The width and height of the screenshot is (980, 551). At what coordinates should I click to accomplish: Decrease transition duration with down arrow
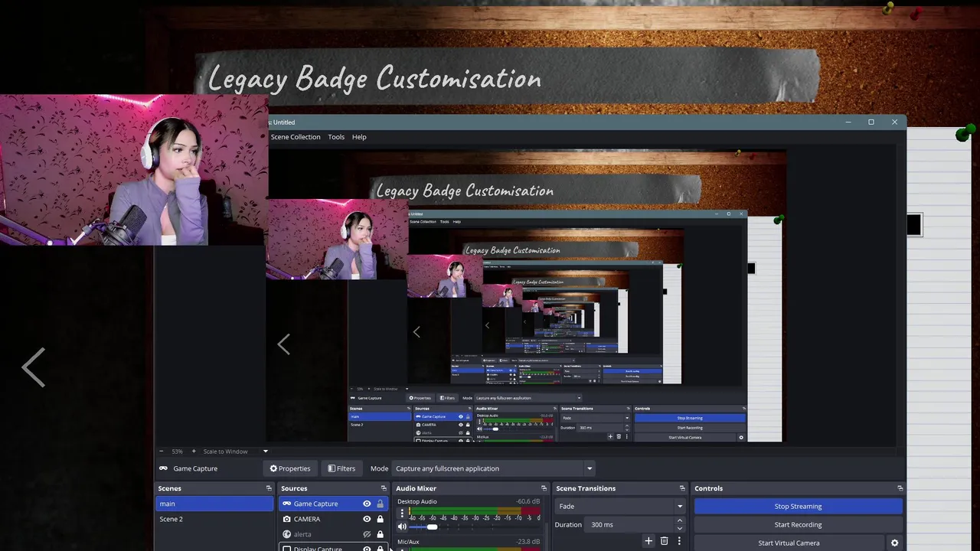pos(679,528)
